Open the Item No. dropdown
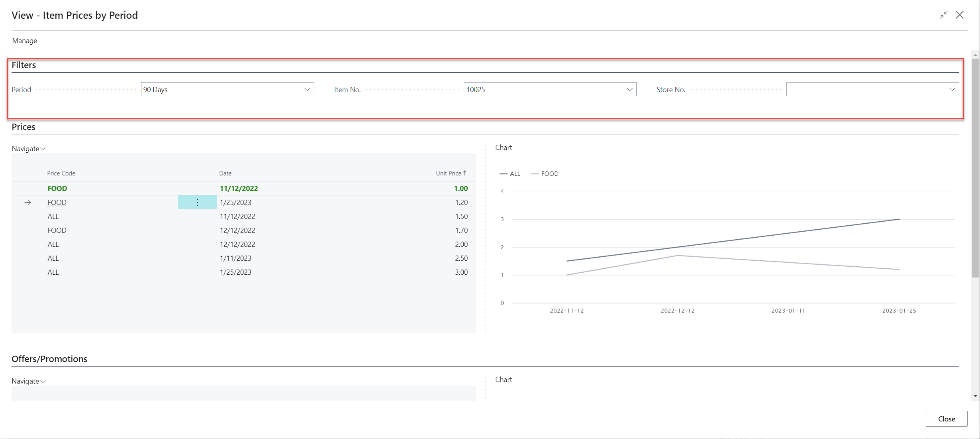The image size is (980, 439). pyautogui.click(x=629, y=89)
